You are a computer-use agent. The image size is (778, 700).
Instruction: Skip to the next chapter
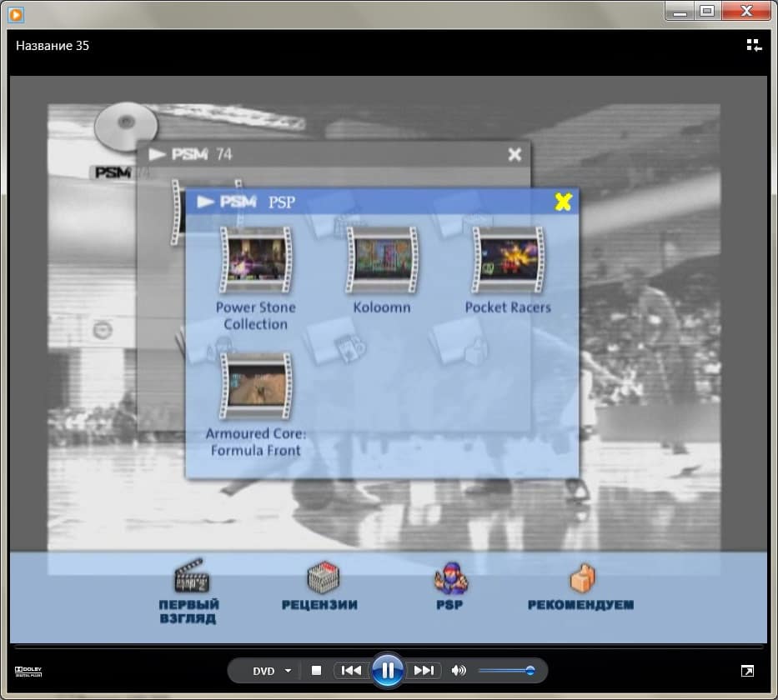pyautogui.click(x=424, y=671)
